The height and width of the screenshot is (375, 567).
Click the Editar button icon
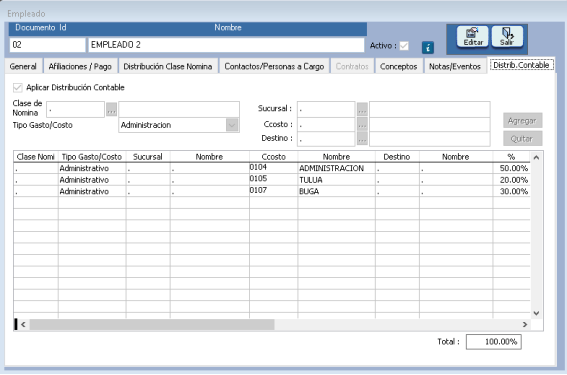tap(472, 37)
